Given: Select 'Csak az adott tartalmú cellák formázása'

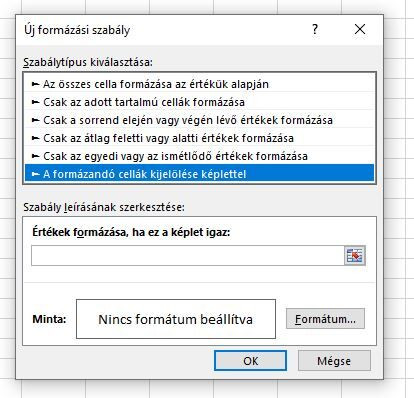Looking at the screenshot, I should (x=199, y=102).
